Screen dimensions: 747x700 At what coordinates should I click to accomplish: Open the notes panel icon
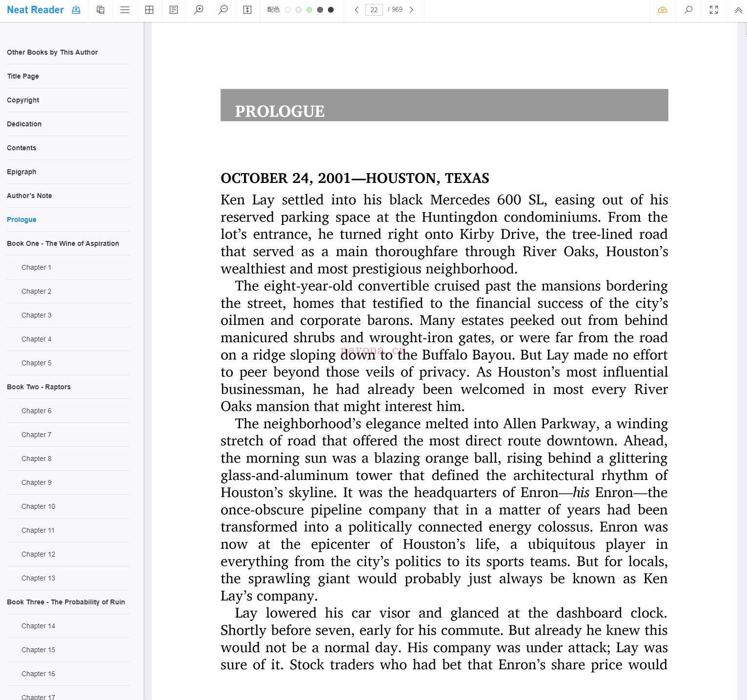tap(174, 10)
